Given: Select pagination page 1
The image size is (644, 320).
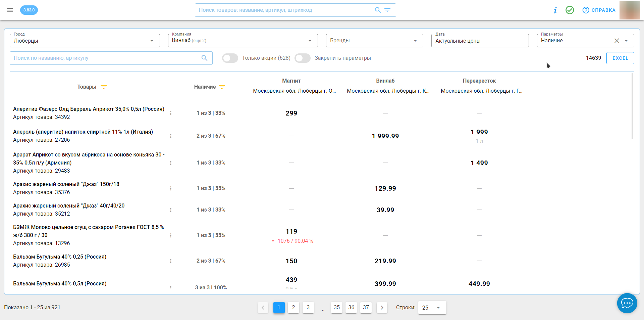Looking at the screenshot, I should click(x=279, y=308).
